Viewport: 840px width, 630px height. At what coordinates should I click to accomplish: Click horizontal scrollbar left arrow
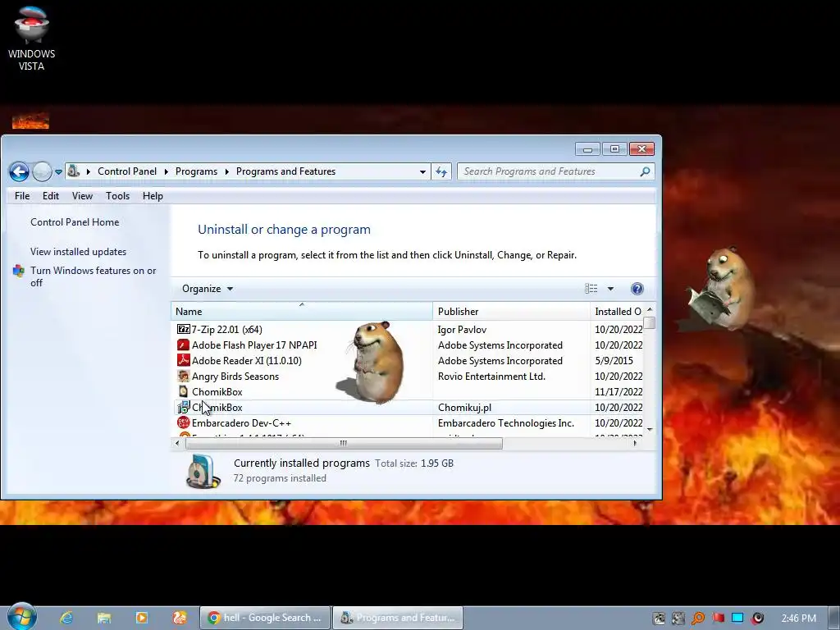click(177, 443)
